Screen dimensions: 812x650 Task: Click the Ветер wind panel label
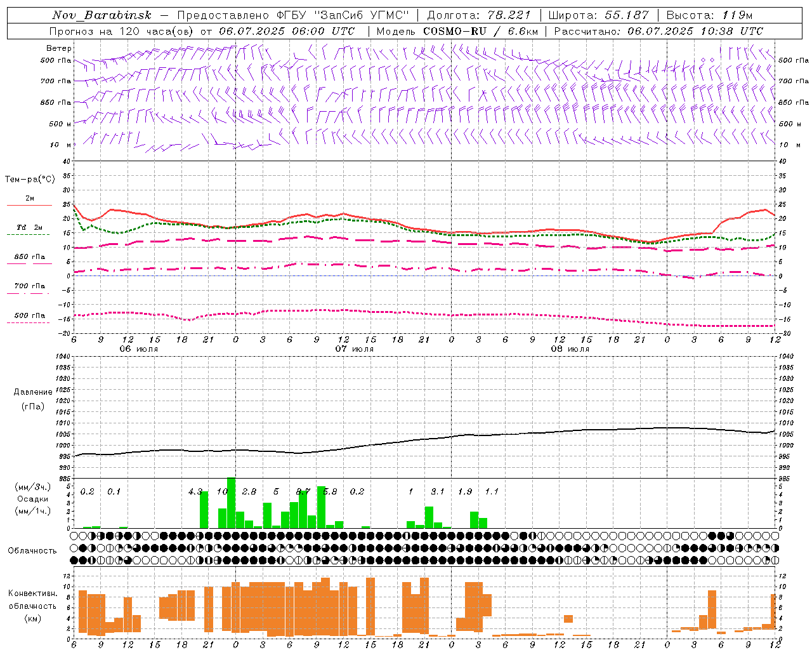pyautogui.click(x=59, y=48)
